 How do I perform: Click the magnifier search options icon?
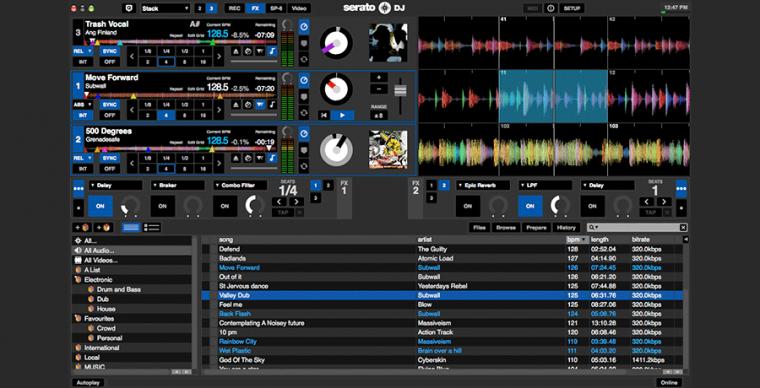pos(593,228)
